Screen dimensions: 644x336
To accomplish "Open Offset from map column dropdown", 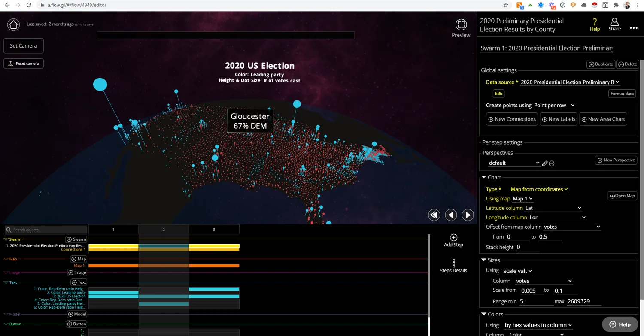I will (572, 227).
